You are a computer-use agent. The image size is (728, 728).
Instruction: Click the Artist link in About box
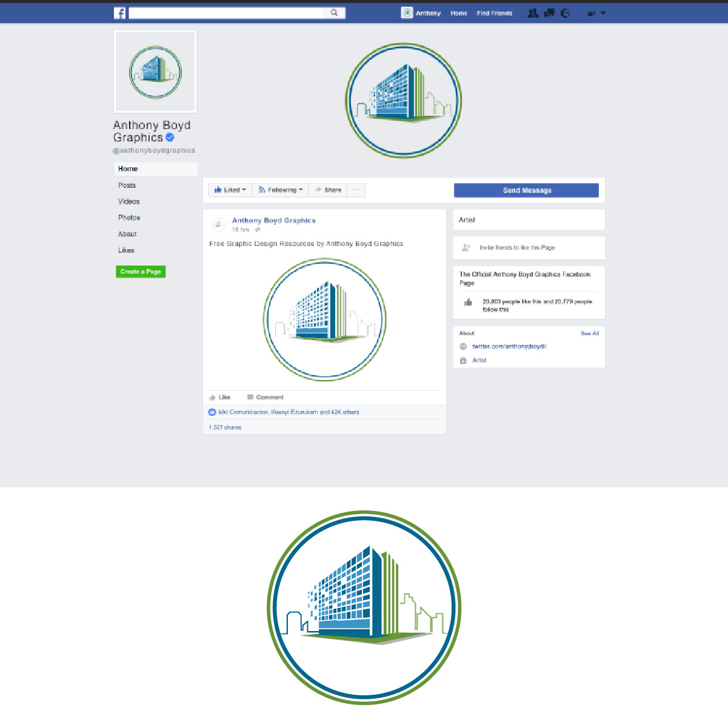click(479, 360)
